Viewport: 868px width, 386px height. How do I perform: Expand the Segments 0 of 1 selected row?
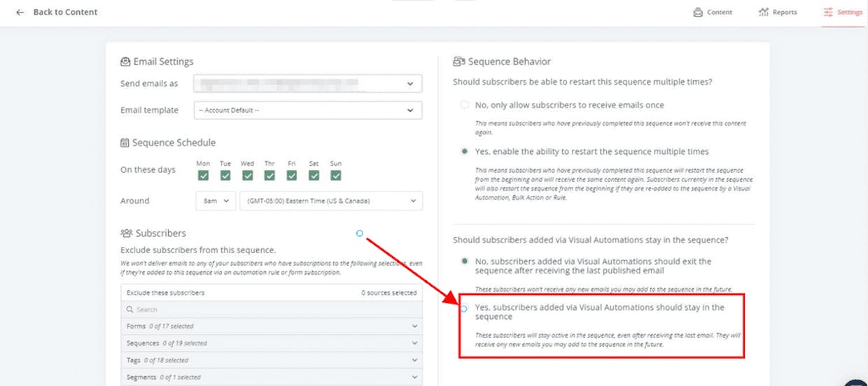[272, 378]
